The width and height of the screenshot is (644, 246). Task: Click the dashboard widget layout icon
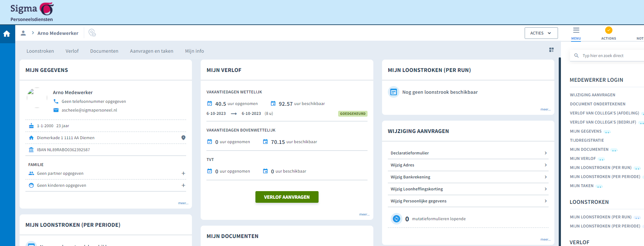click(x=551, y=50)
